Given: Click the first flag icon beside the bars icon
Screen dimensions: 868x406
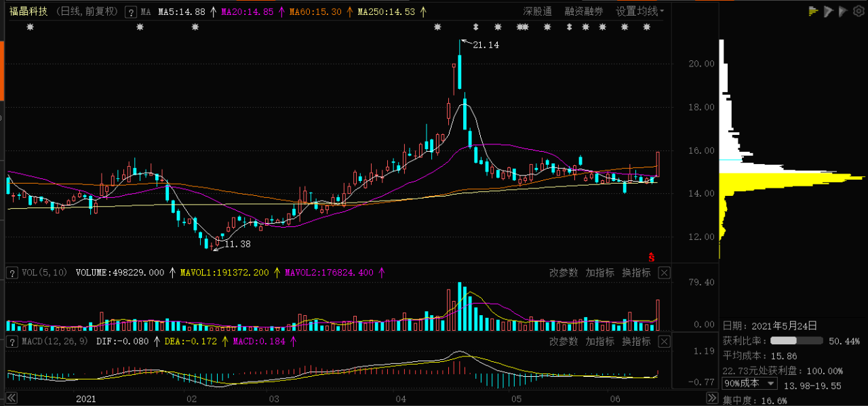Looking at the screenshot, I should pyautogui.click(x=828, y=12).
